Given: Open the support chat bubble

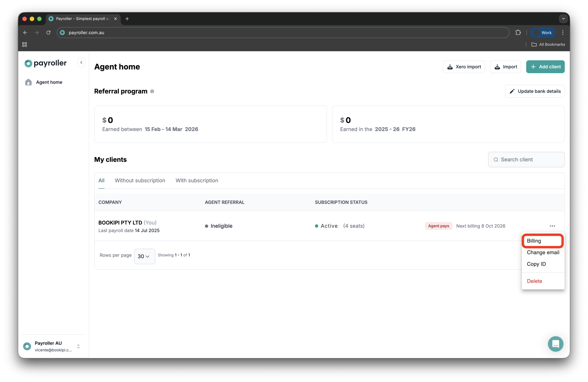Looking at the screenshot, I should (555, 344).
